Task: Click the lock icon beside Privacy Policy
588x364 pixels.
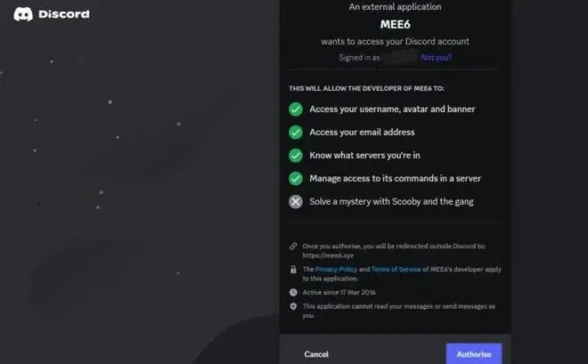Action: click(293, 269)
